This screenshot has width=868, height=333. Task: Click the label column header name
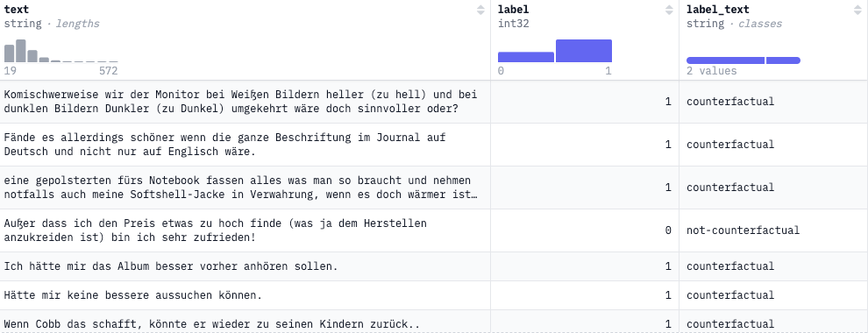(513, 10)
